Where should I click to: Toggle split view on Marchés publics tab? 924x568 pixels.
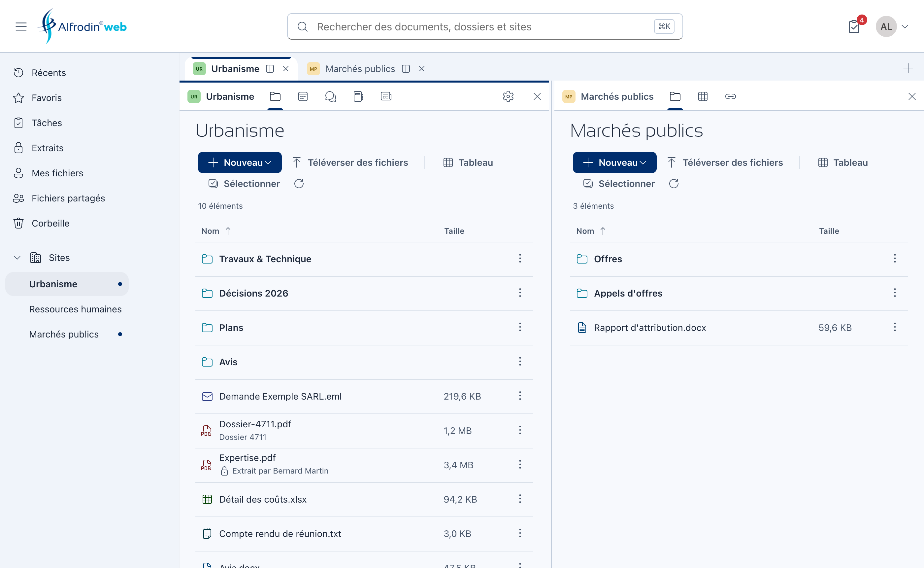406,69
